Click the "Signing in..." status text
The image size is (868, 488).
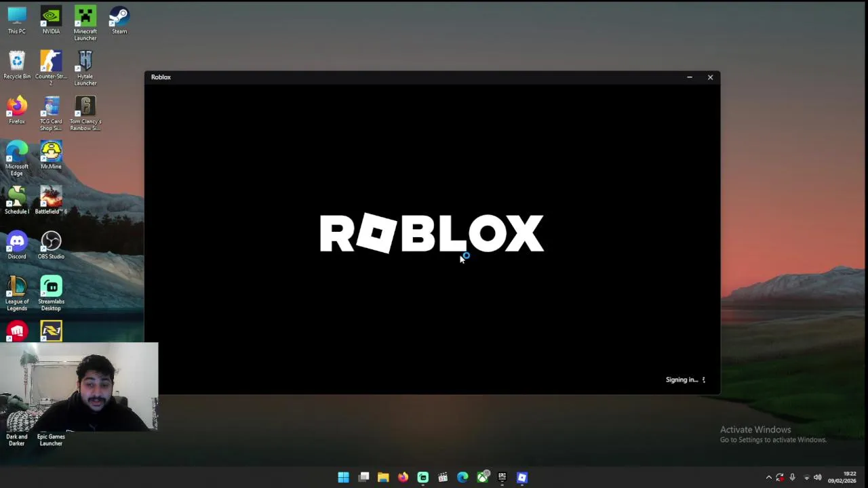coord(682,380)
